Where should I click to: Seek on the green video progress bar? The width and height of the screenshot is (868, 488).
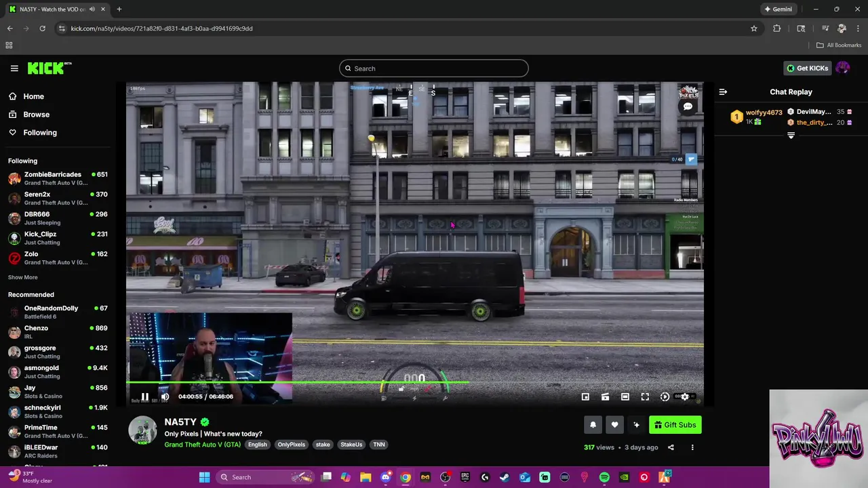(x=414, y=383)
